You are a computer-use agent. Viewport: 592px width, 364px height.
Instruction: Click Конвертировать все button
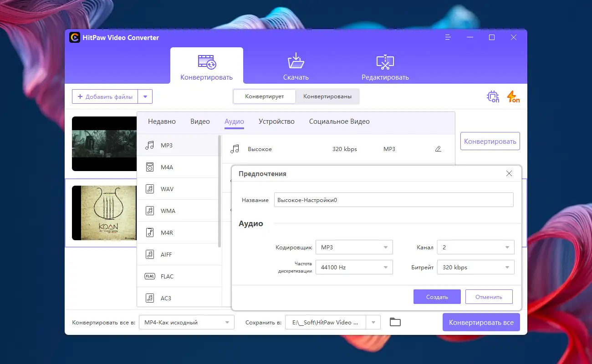[x=481, y=323]
